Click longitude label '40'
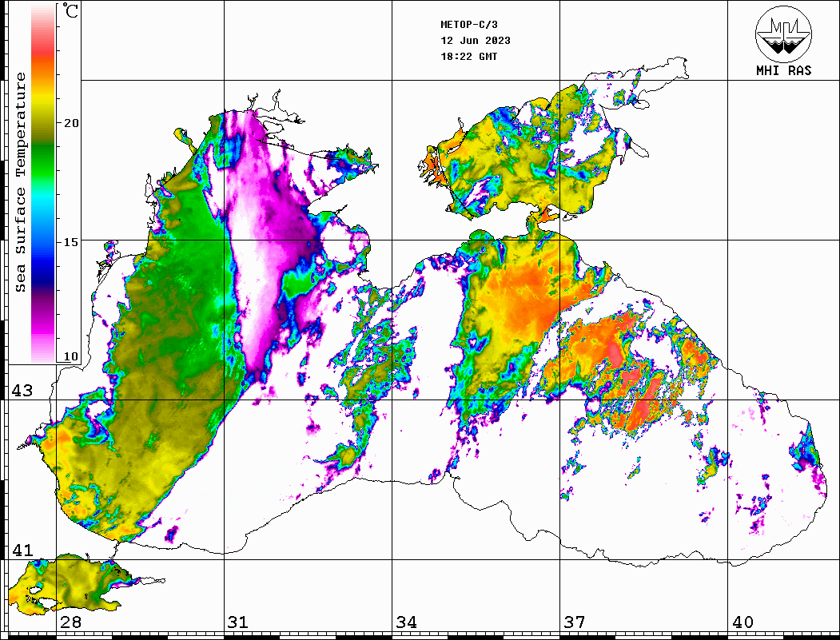The height and width of the screenshot is (640, 840). (x=742, y=622)
